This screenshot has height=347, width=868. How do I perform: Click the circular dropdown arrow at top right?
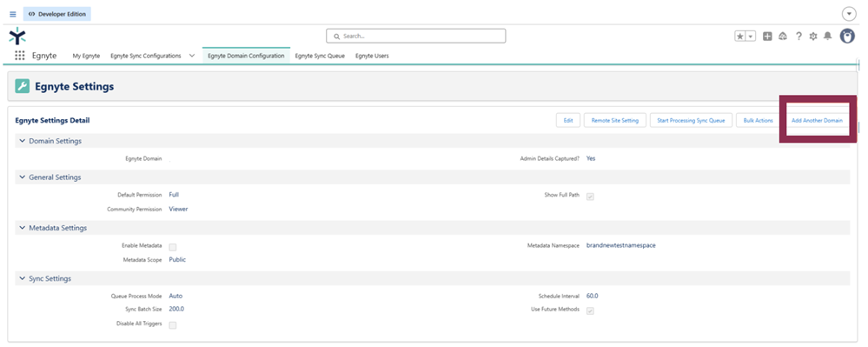[x=849, y=15]
